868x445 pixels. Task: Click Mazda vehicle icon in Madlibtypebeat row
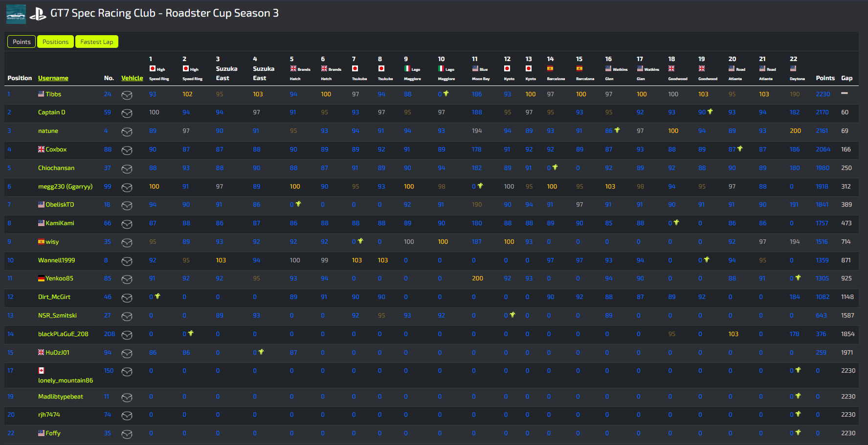(127, 398)
